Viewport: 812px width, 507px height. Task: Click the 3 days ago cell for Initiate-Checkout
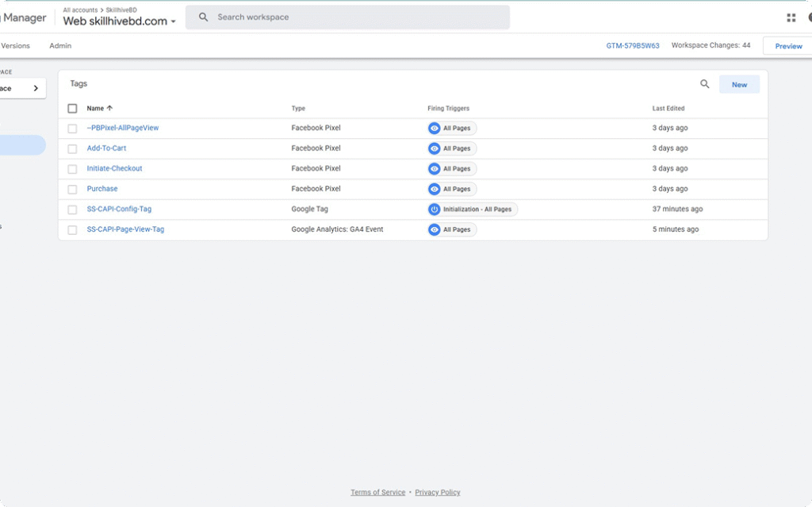(670, 168)
